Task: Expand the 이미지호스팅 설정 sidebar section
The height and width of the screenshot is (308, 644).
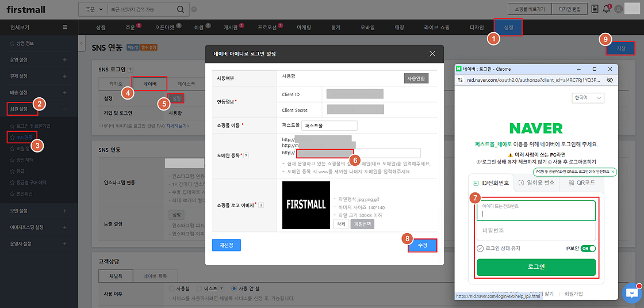Action: [x=65, y=227]
